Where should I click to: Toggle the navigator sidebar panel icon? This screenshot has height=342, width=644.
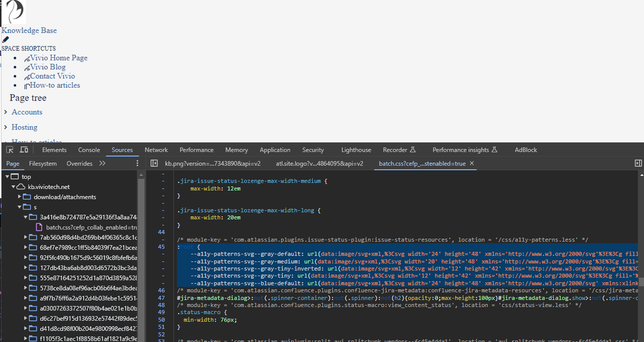[154, 164]
